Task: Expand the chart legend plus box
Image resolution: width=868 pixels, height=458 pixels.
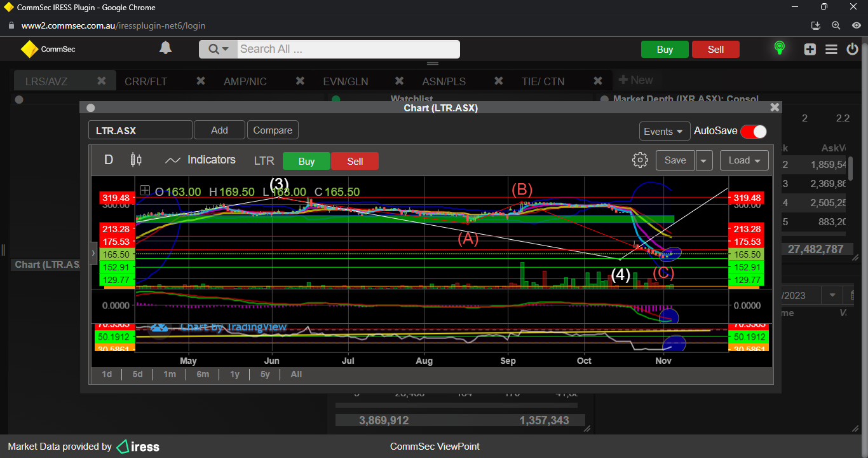Action: [x=145, y=191]
